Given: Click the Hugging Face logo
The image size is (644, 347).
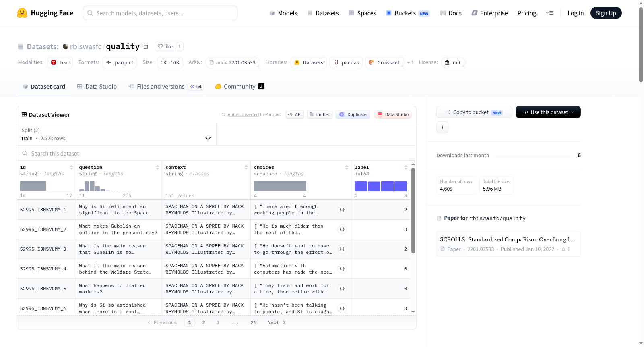Looking at the screenshot, I should [x=22, y=13].
